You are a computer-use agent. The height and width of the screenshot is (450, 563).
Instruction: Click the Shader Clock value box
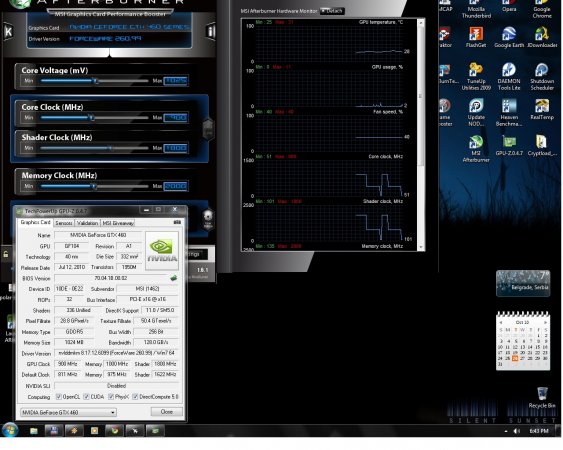pos(176,148)
